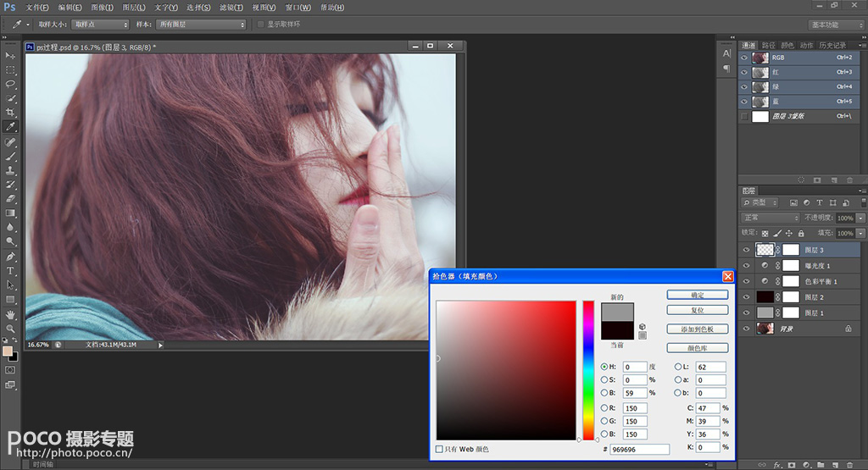Open the 图像 menu
The height and width of the screenshot is (470, 868).
tap(102, 7)
